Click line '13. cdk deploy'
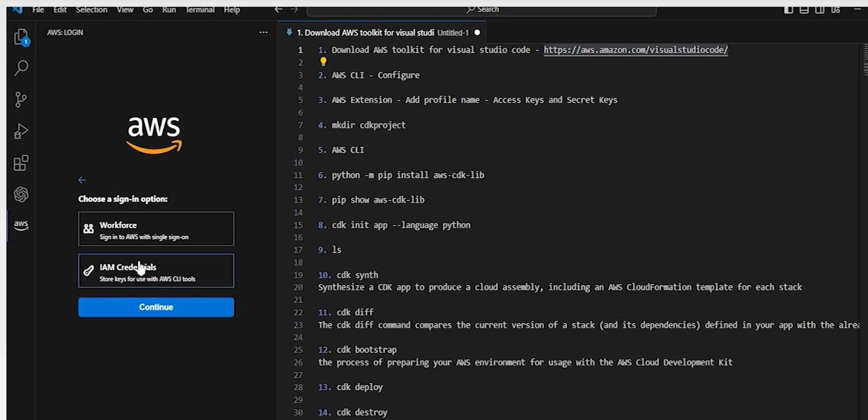Screen dimensions: 868x420 click(x=350, y=387)
